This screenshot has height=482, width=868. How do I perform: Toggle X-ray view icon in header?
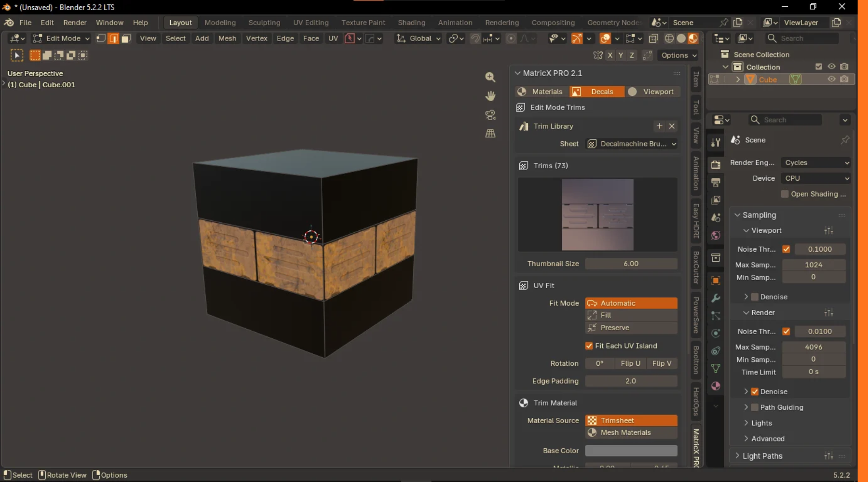coord(653,38)
